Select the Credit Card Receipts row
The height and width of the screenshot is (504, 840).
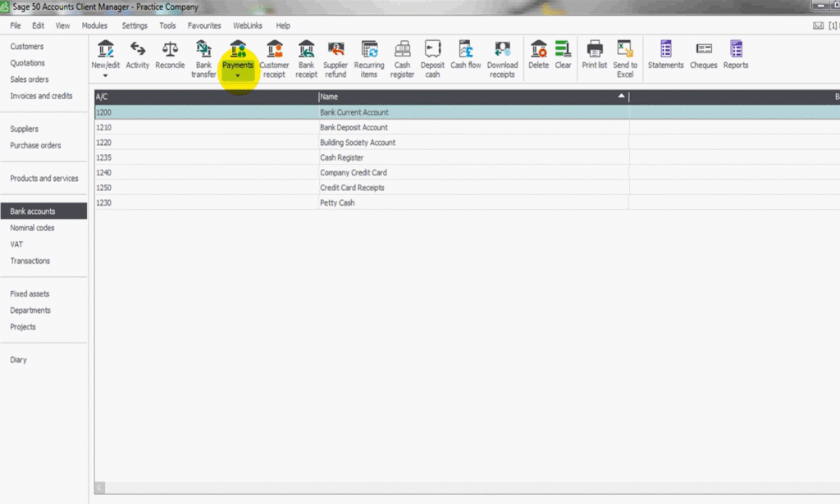click(x=467, y=188)
